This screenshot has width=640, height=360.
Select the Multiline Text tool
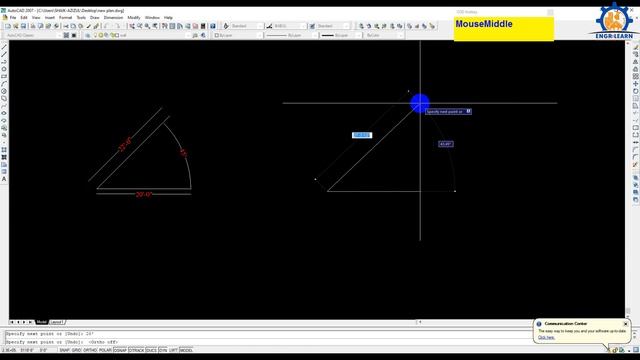(x=4, y=179)
